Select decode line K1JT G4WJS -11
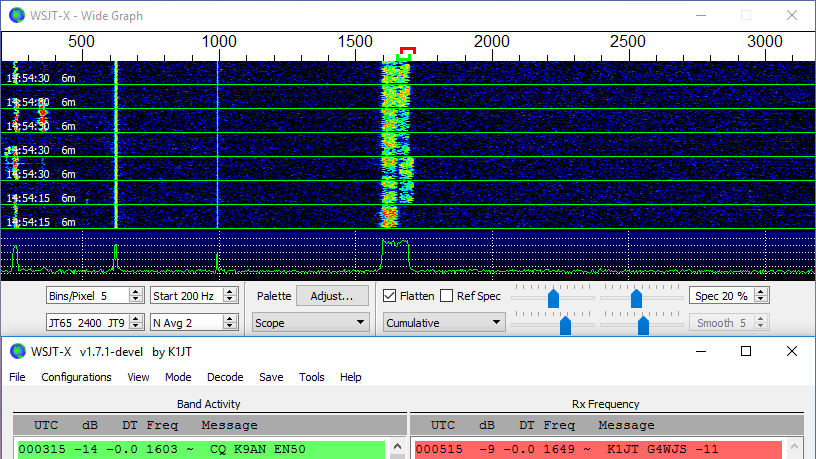 (x=598, y=449)
